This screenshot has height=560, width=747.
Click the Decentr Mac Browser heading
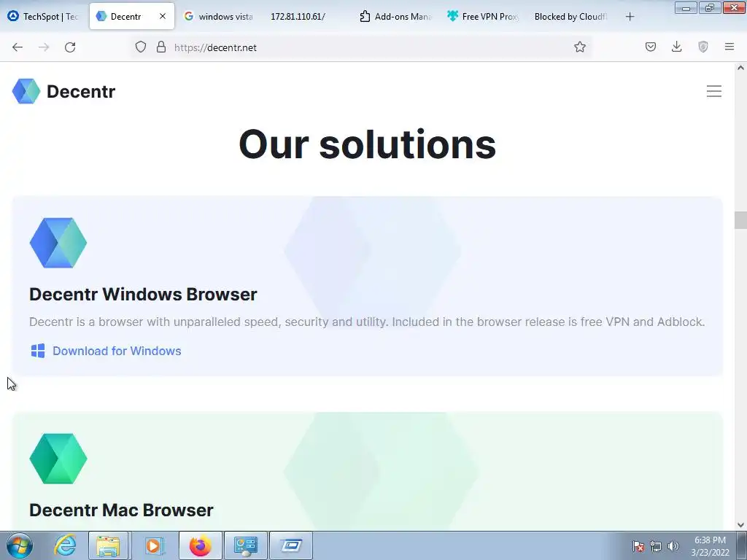click(x=121, y=510)
